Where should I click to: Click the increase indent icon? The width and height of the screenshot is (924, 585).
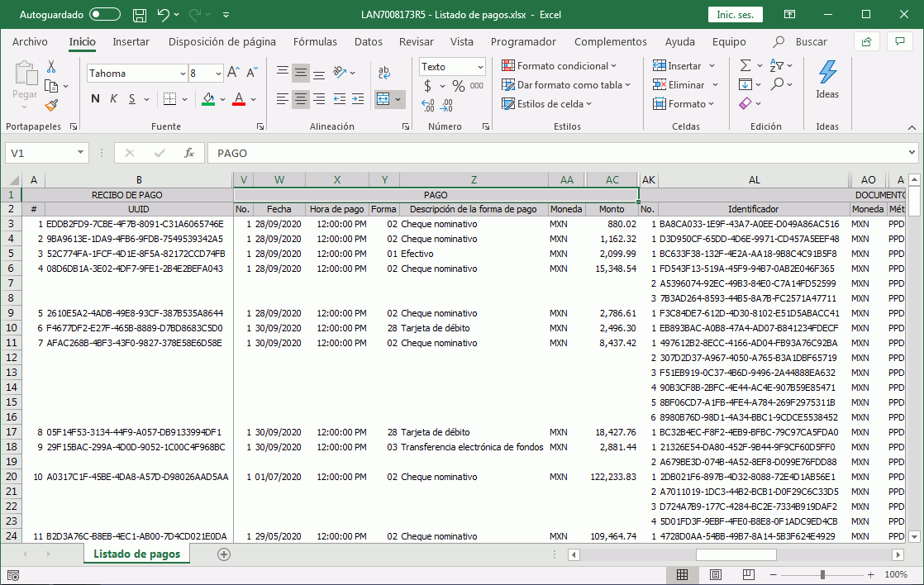click(358, 99)
